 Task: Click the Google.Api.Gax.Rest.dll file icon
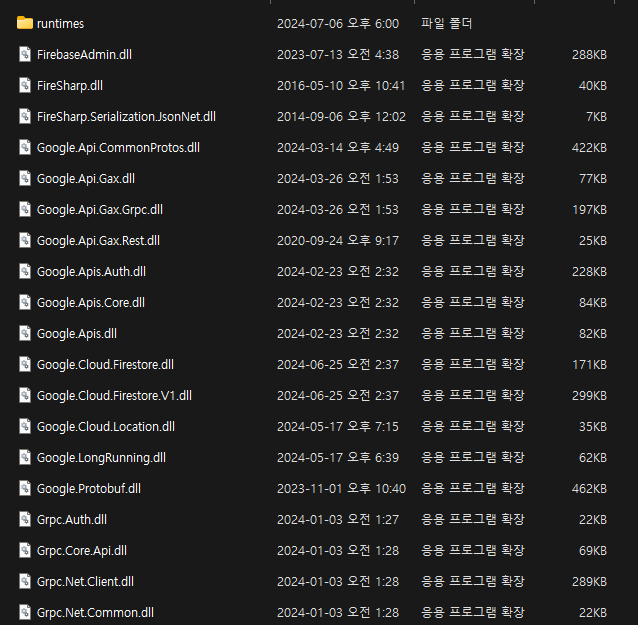[x=25, y=240]
